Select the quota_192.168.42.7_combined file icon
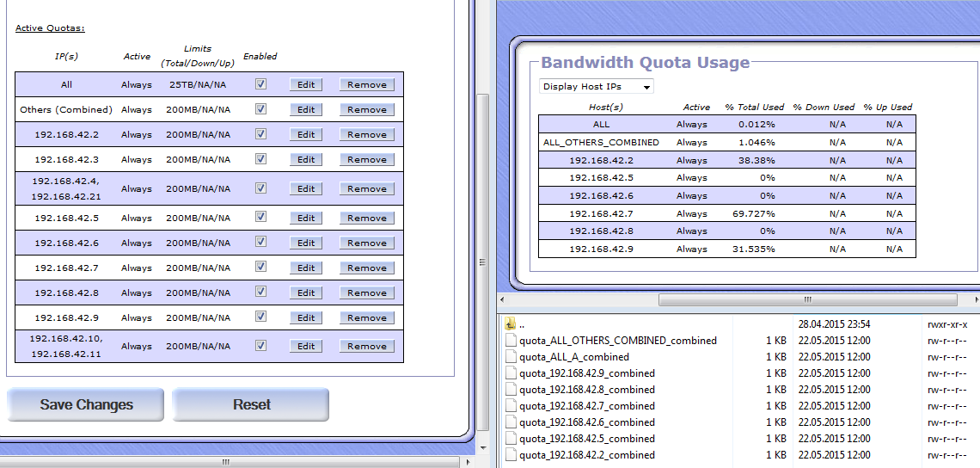This screenshot has width=980, height=468. 511,406
